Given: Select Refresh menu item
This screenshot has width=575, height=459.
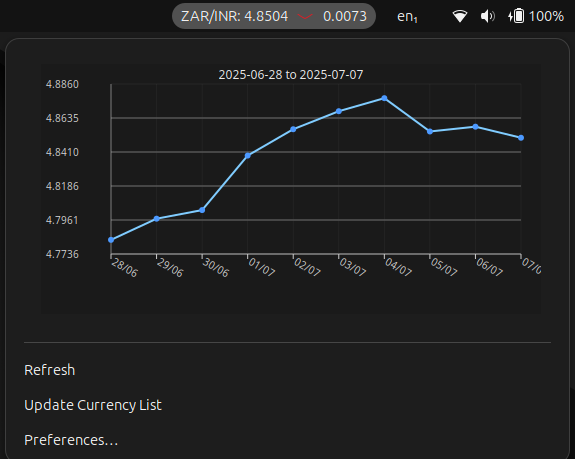Looking at the screenshot, I should tap(50, 370).
